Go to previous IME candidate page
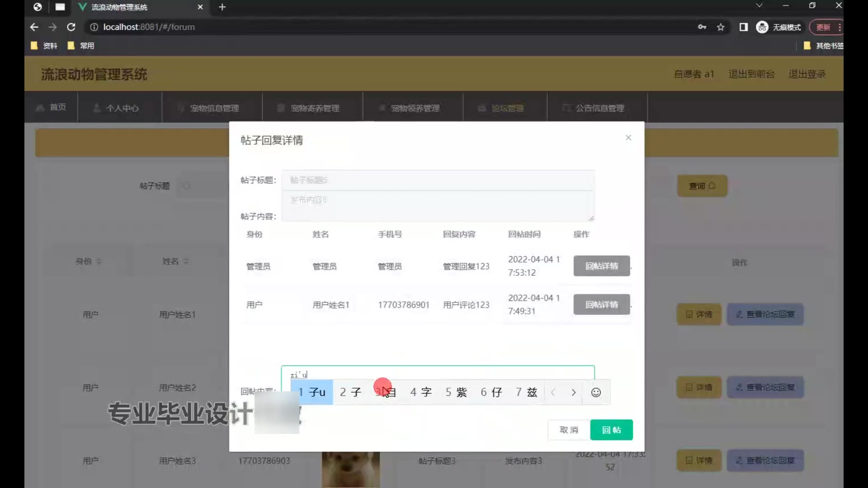The height and width of the screenshot is (488, 868). (553, 392)
